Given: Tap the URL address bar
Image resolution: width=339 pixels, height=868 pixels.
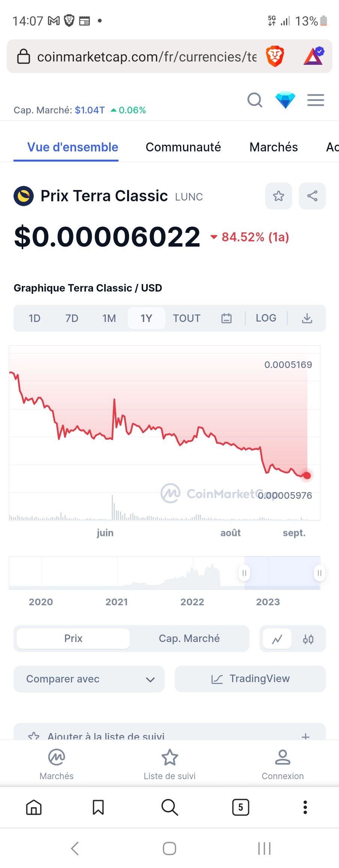Looking at the screenshot, I should point(147,57).
